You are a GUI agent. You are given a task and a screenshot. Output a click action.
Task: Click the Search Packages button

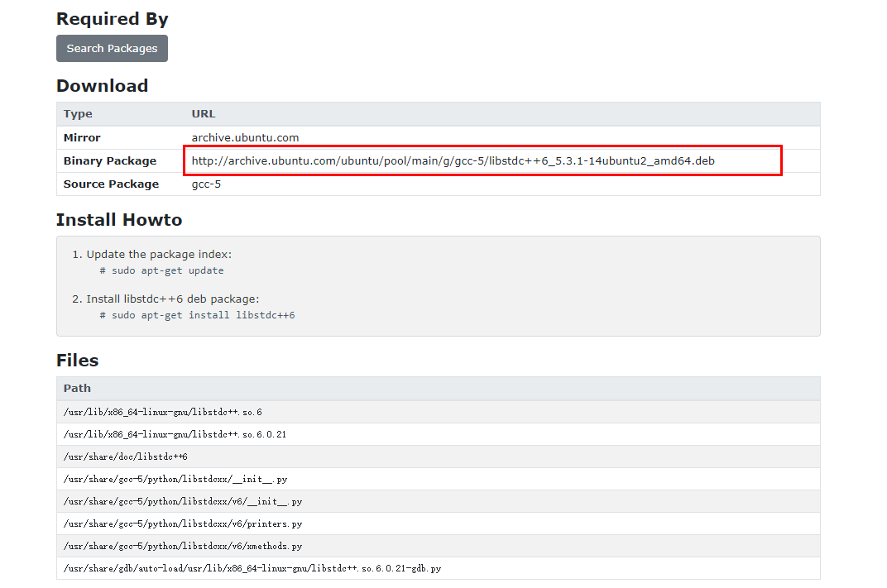point(112,49)
